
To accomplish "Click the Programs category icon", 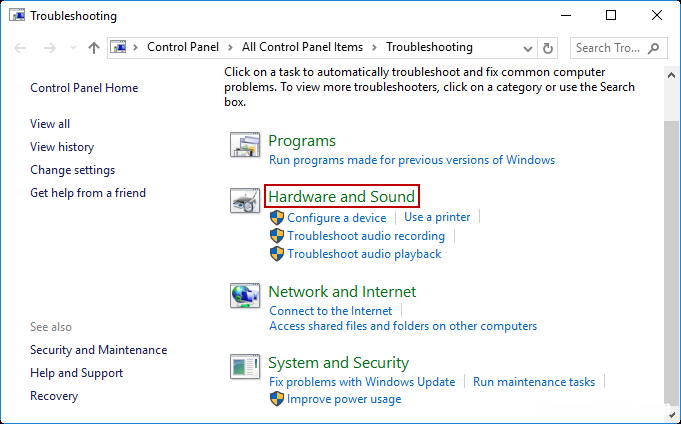I will tap(245, 145).
